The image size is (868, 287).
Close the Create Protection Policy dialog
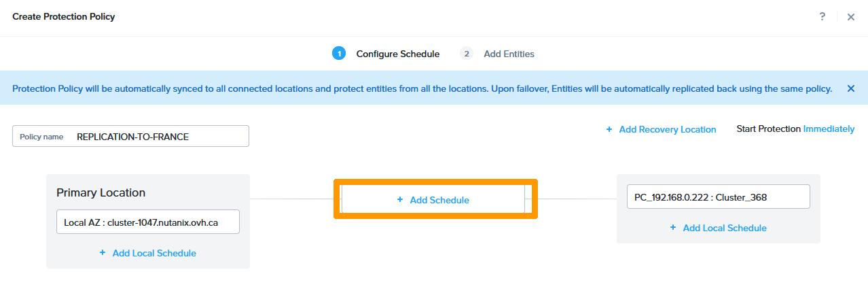[x=850, y=17]
